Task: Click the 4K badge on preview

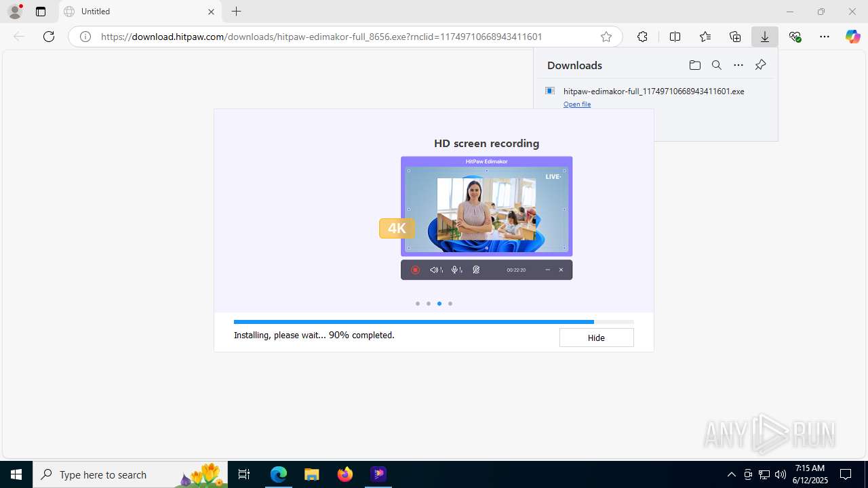Action: (x=397, y=228)
